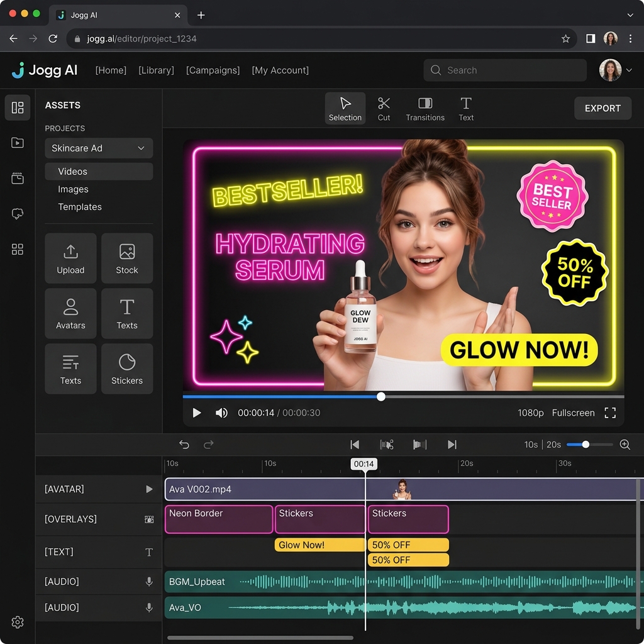The image size is (644, 644).
Task: Select Templates in the project list
Action: [x=80, y=206]
